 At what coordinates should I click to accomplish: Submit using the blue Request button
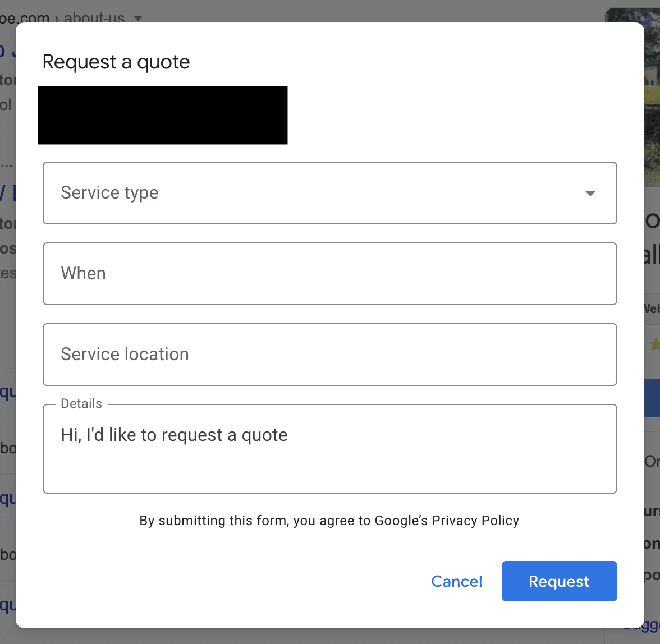(559, 581)
